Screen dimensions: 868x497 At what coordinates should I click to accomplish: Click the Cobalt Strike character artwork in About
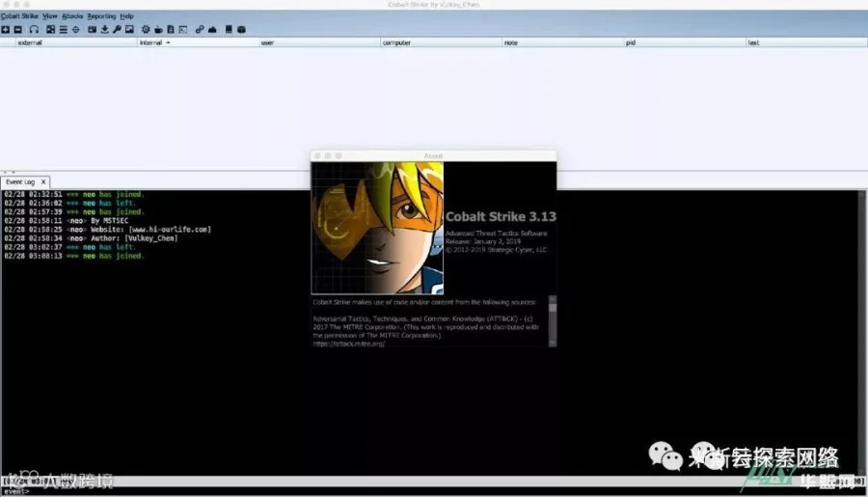point(377,228)
